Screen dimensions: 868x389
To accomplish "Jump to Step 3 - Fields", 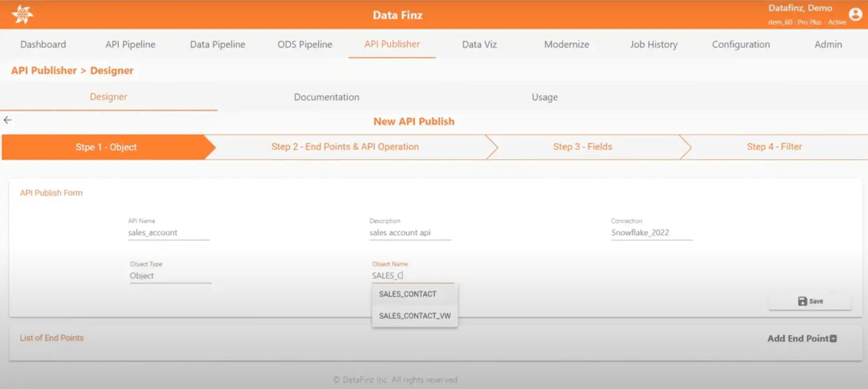I will point(582,147).
